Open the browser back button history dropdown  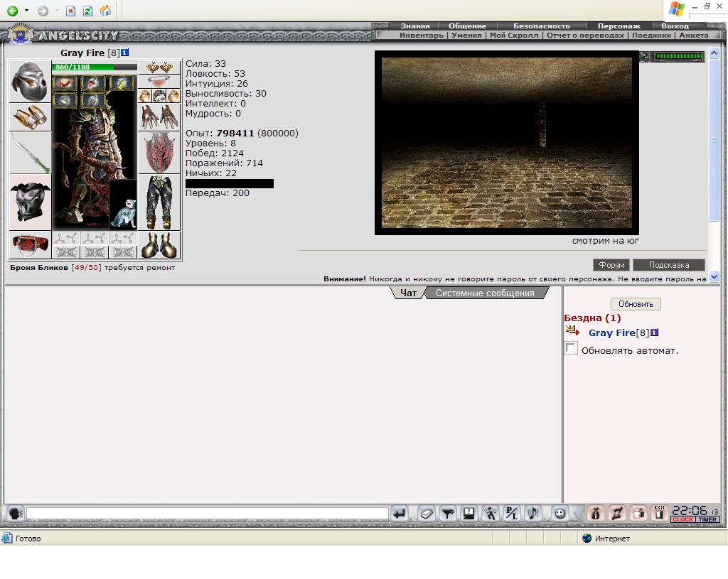point(26,10)
